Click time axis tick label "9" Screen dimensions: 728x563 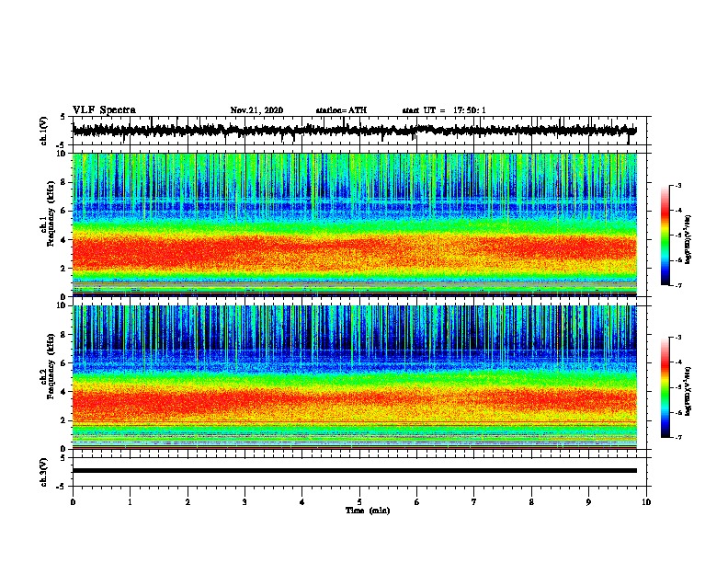588,502
